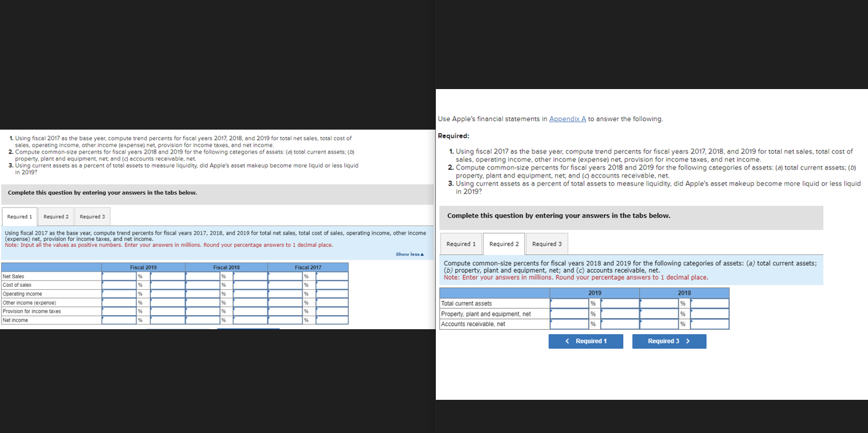The width and height of the screenshot is (868, 433).
Task: Click the "Required 3 >" navigation button
Action: pyautogui.click(x=669, y=341)
